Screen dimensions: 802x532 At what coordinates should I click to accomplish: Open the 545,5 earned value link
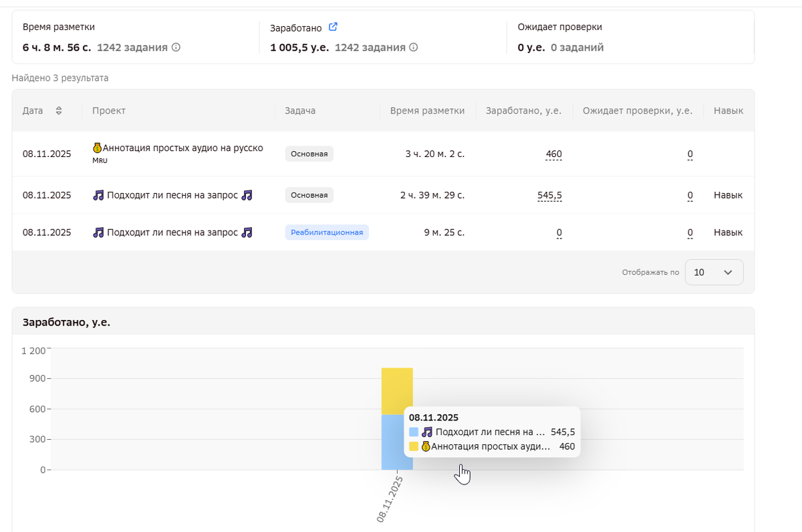(x=549, y=195)
